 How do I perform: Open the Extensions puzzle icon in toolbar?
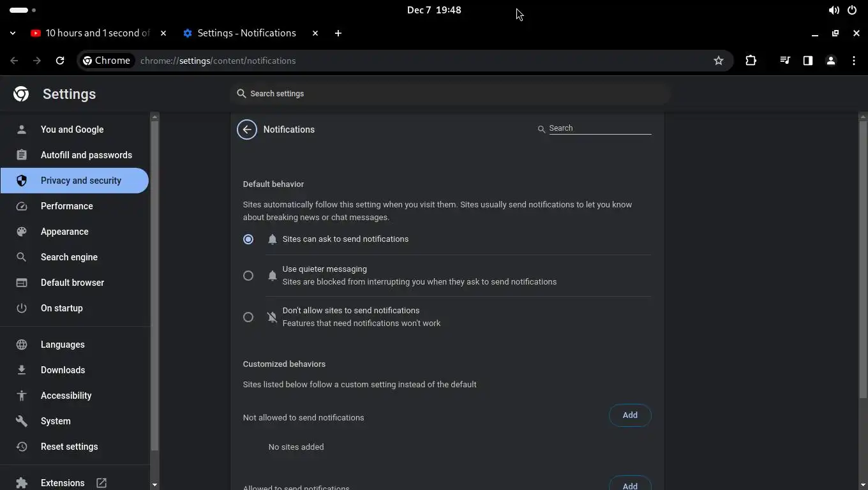[x=751, y=61]
